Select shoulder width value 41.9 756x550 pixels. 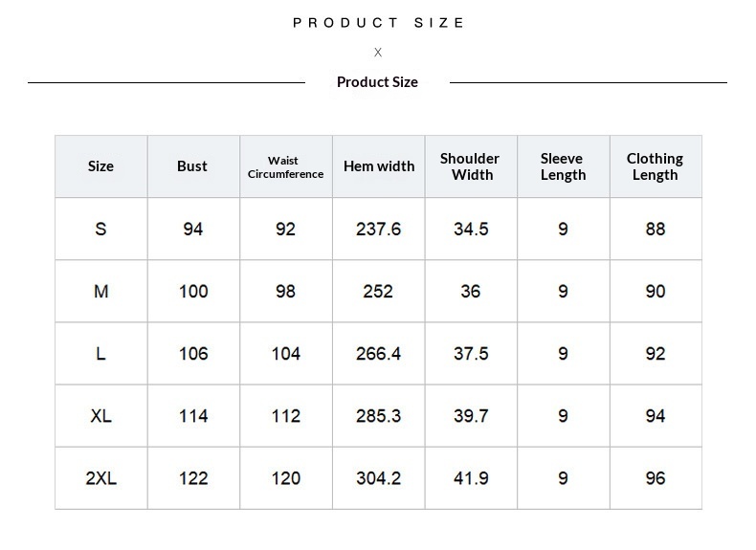(471, 478)
